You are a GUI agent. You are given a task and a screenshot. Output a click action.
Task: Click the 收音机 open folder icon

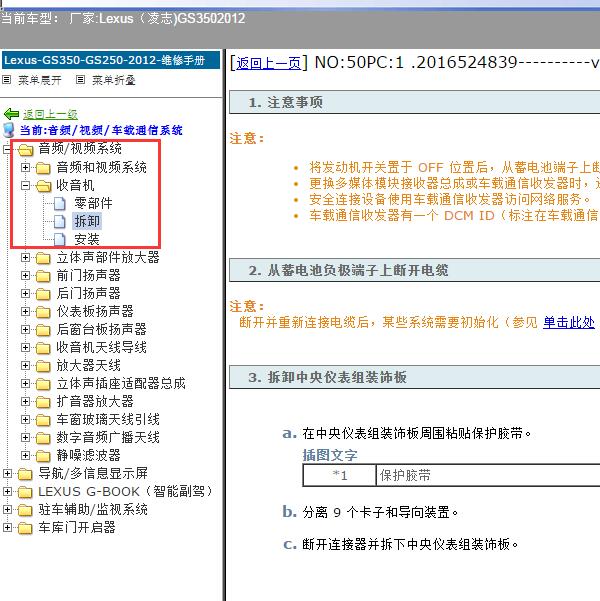coord(43,186)
